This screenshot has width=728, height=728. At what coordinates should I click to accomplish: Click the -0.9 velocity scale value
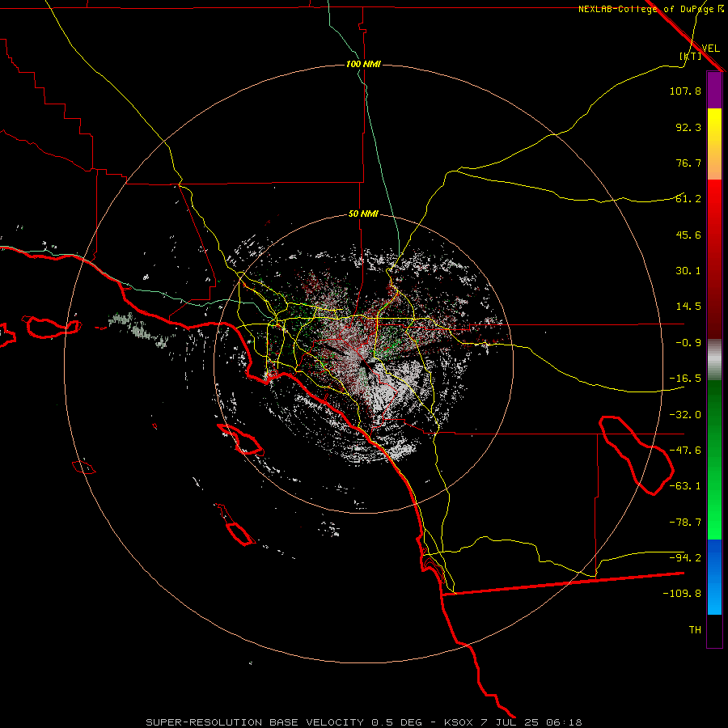pos(688,343)
